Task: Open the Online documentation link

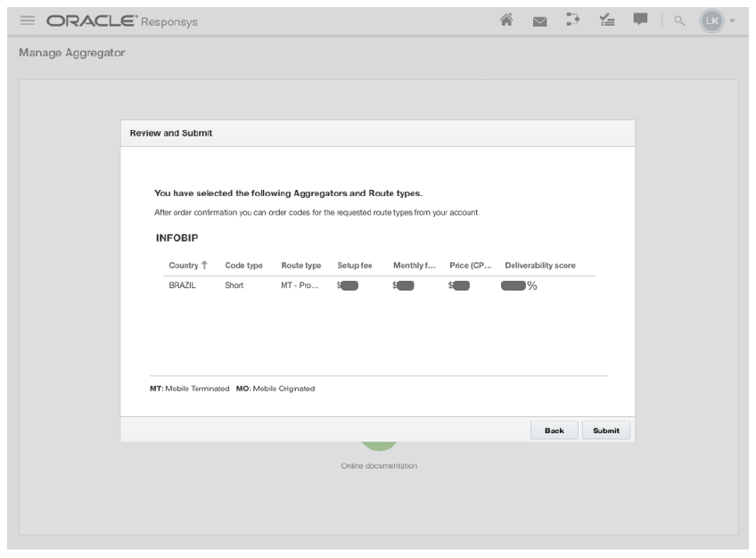Action: [379, 466]
